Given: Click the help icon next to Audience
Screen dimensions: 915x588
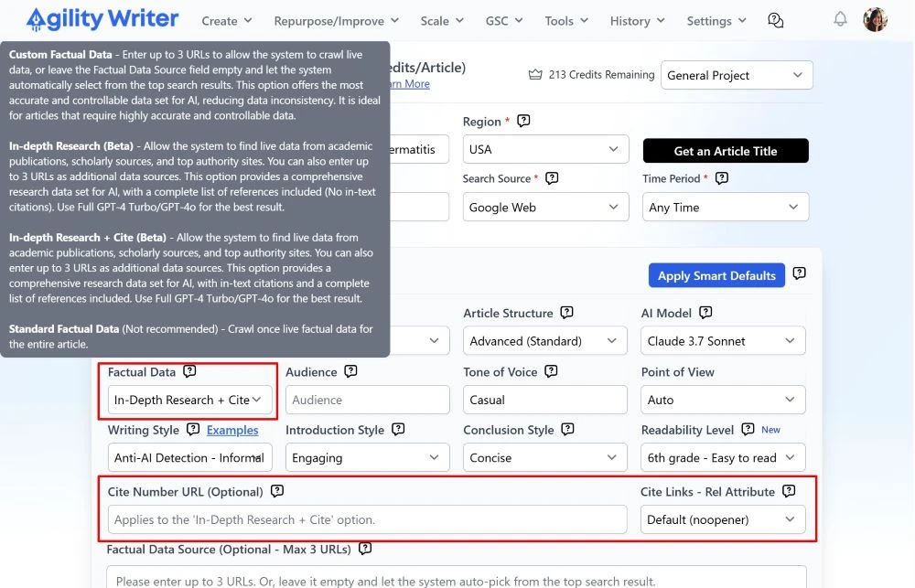Looking at the screenshot, I should click(x=350, y=371).
